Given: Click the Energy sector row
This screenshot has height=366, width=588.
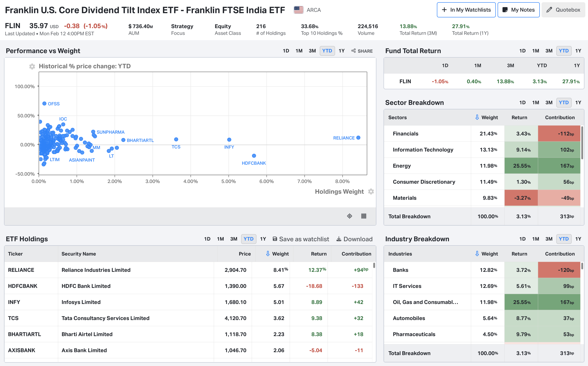Looking at the screenshot, I should (482, 166).
